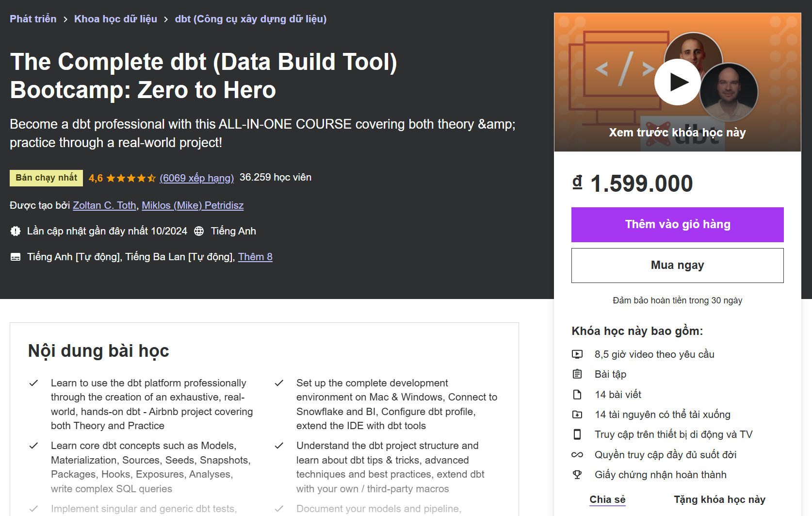Navigate to 'Khoa học dữ liệu' breadcrumb

115,18
